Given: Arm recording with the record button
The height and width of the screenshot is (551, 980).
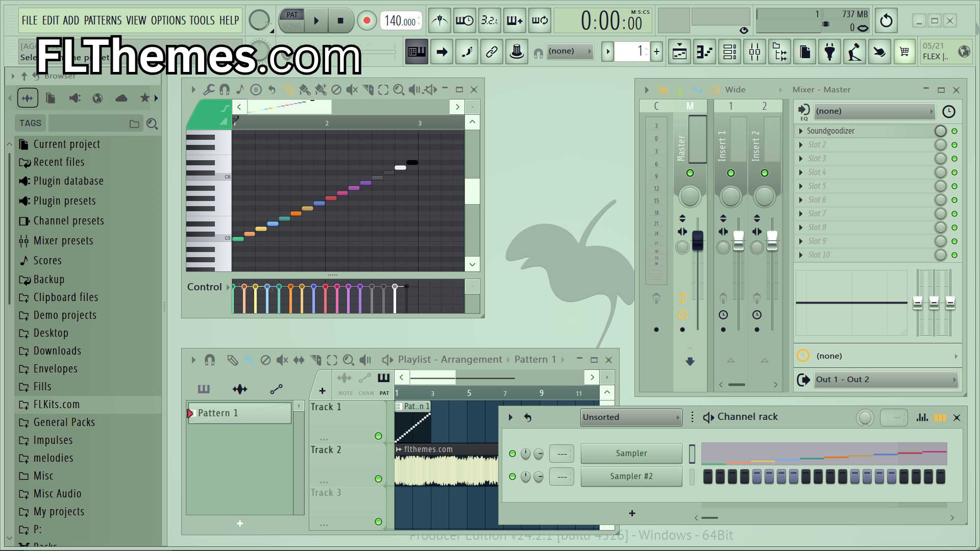Looking at the screenshot, I should point(366,21).
